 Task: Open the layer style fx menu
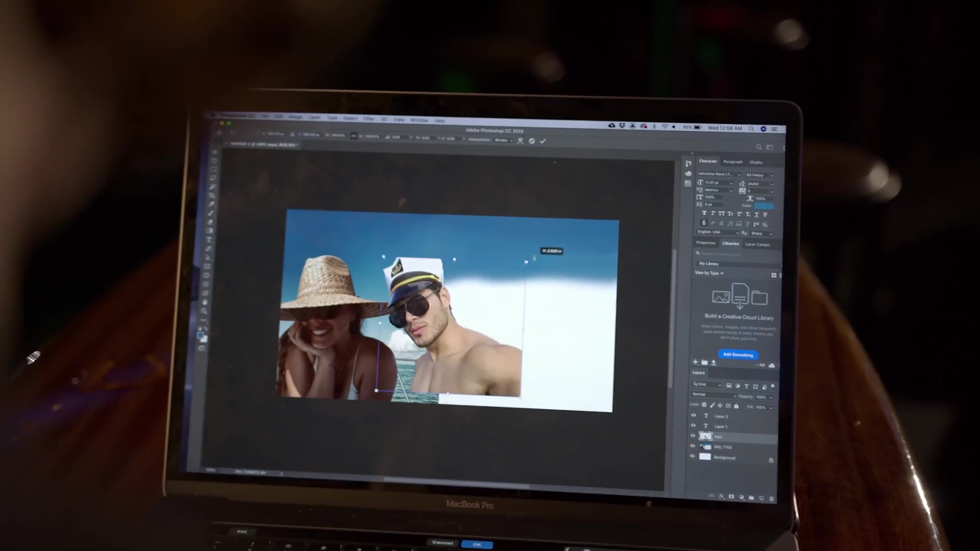(x=721, y=496)
